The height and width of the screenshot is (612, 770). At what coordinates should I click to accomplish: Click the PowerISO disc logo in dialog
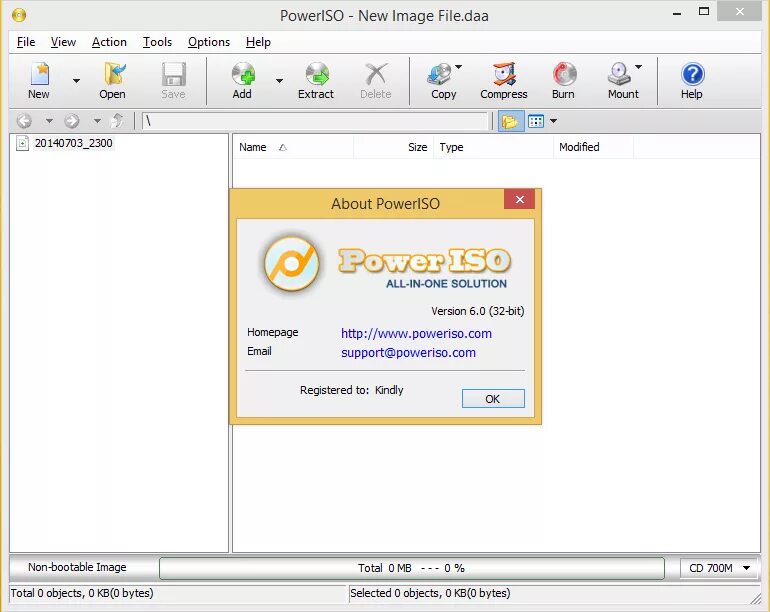click(x=292, y=264)
